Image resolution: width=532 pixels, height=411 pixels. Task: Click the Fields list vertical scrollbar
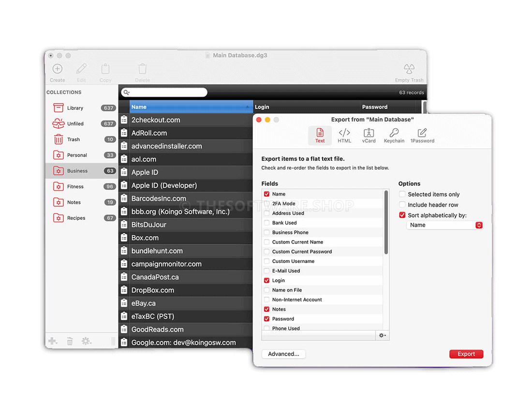coord(386,223)
